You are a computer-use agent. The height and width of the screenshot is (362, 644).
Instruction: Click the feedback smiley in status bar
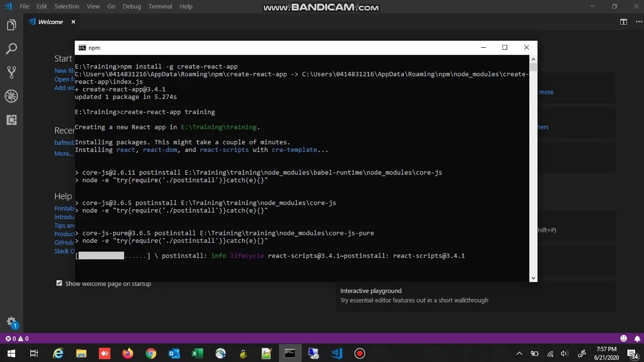pyautogui.click(x=624, y=338)
